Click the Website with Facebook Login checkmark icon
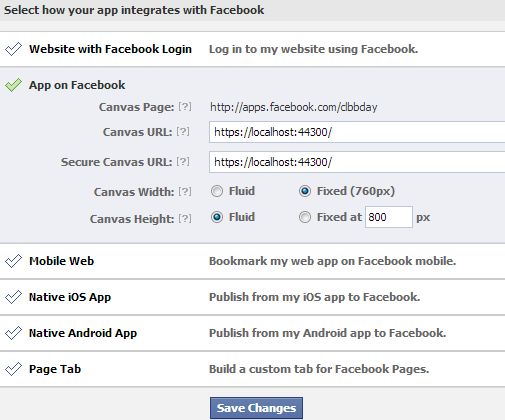Viewport: 505px width, 420px height. coord(13,49)
